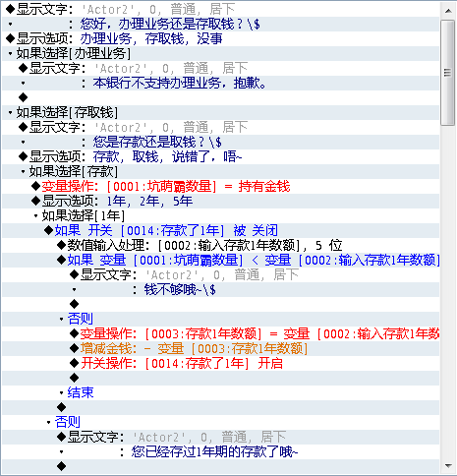Select the conditional '如果 开关 [0014:存款了1年] 被 关闭'

click(220, 230)
